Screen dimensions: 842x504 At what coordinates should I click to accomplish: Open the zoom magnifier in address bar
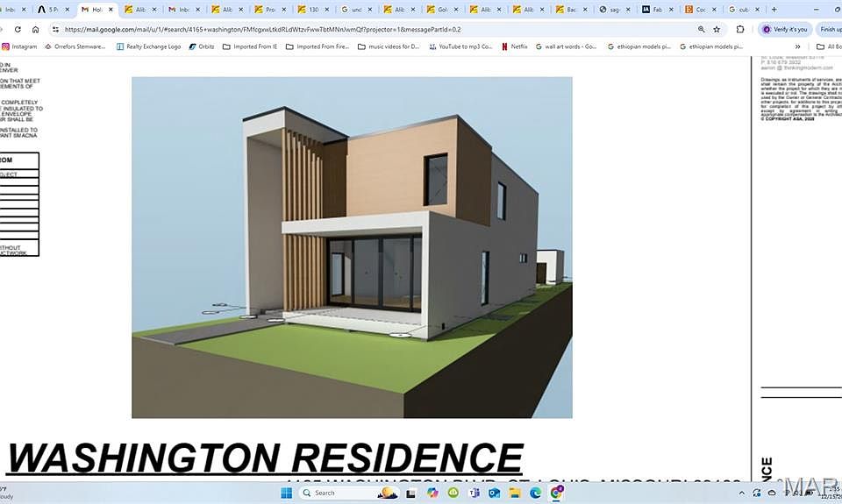pos(702,30)
